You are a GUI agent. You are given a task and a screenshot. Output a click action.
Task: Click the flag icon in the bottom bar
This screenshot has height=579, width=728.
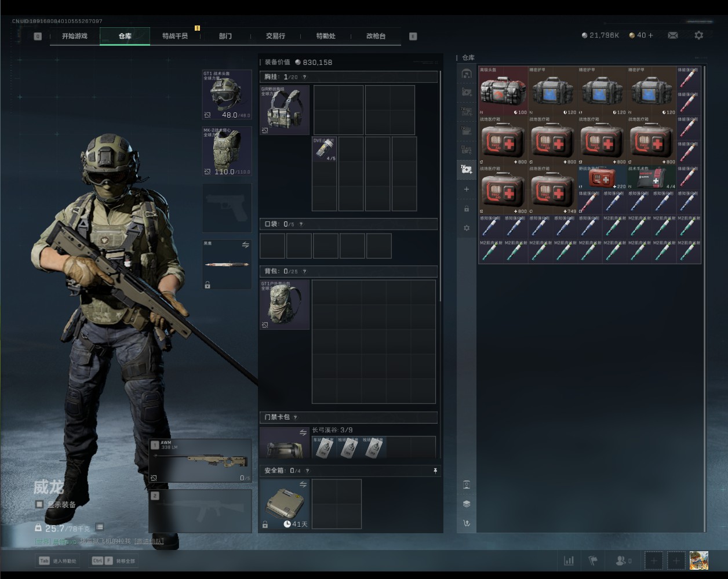click(593, 560)
